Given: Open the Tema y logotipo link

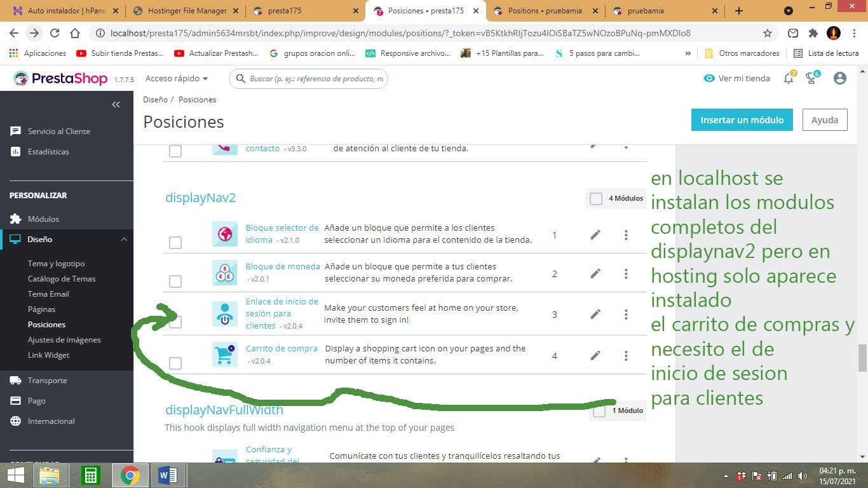Looking at the screenshot, I should [x=56, y=263].
